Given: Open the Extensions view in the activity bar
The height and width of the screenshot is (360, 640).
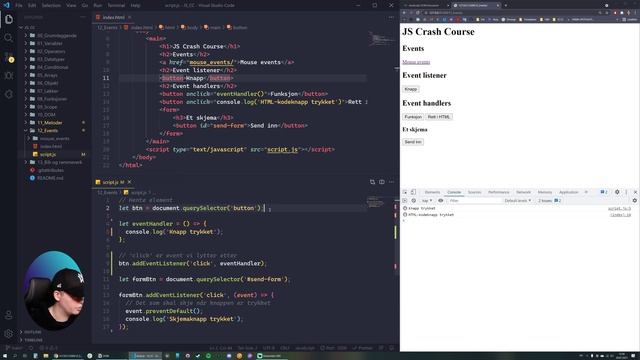Looking at the screenshot, I should point(9,94).
